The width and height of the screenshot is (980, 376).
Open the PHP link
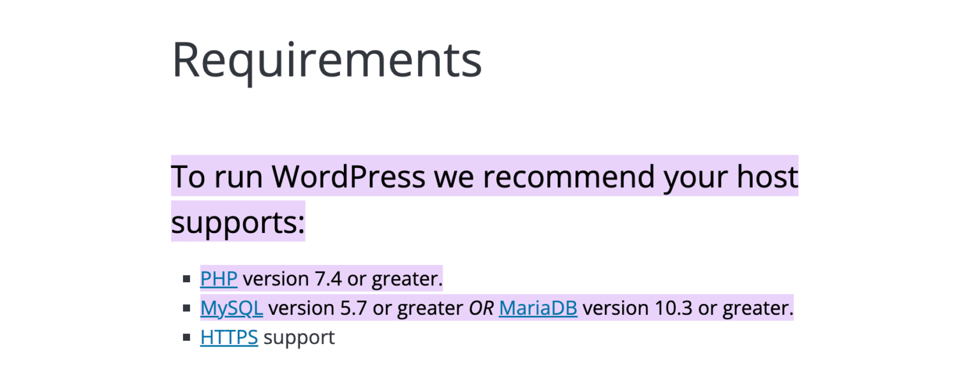coord(218,279)
